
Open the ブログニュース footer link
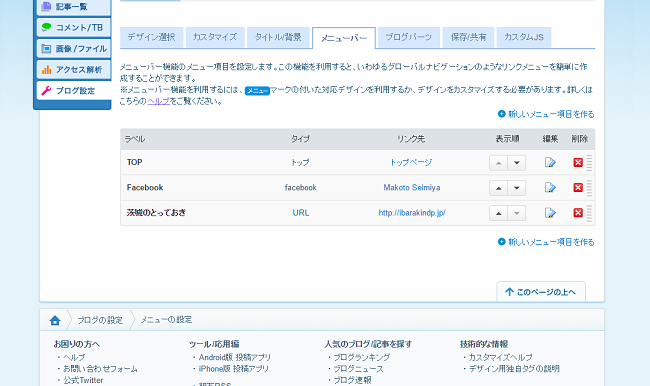359,369
